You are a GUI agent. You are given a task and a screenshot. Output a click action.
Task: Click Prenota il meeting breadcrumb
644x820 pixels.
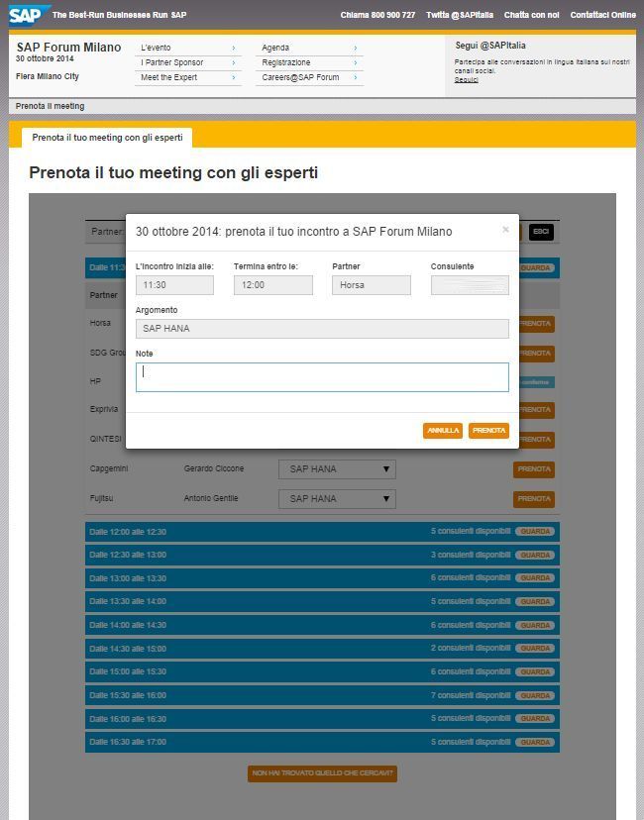50,106
